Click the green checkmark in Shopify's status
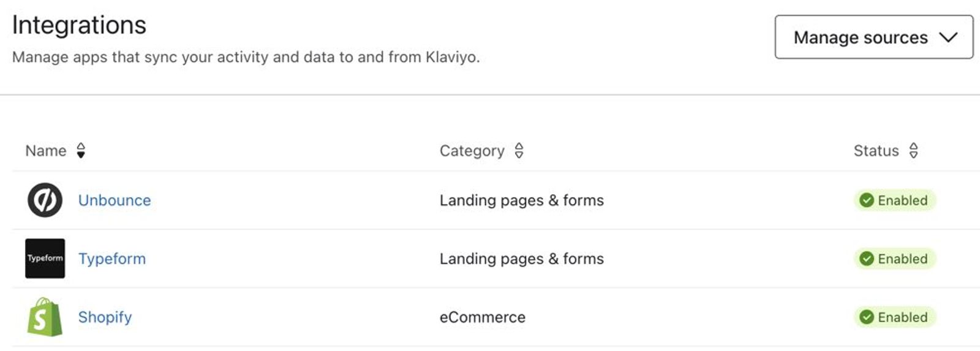The image size is (980, 351). click(x=866, y=317)
